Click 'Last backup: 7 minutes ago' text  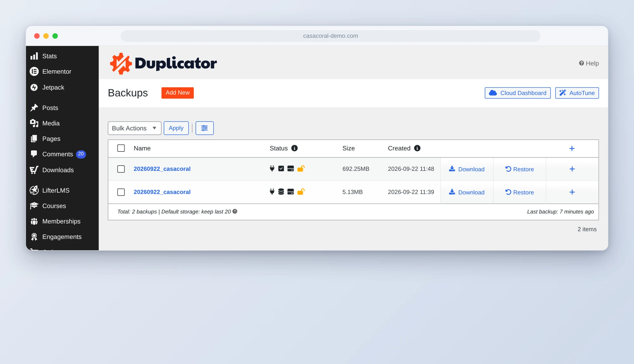pos(560,212)
